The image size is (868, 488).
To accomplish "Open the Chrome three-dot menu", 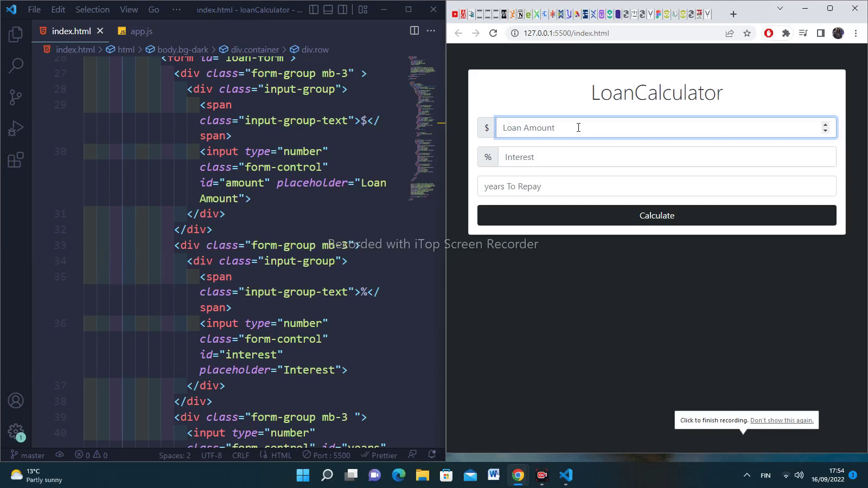I will (x=856, y=33).
